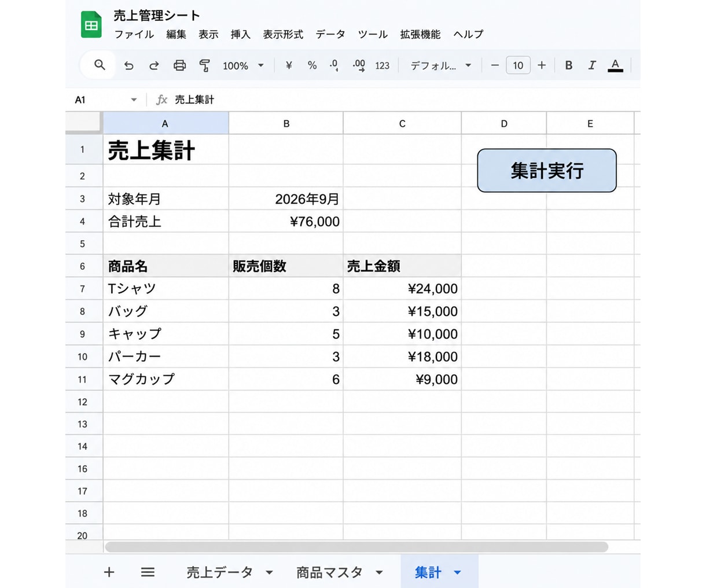
Task: Select row 7 header
Action: 83,288
